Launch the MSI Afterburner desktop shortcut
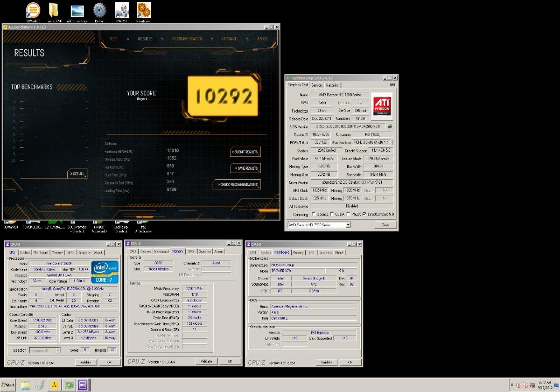 coord(143,227)
